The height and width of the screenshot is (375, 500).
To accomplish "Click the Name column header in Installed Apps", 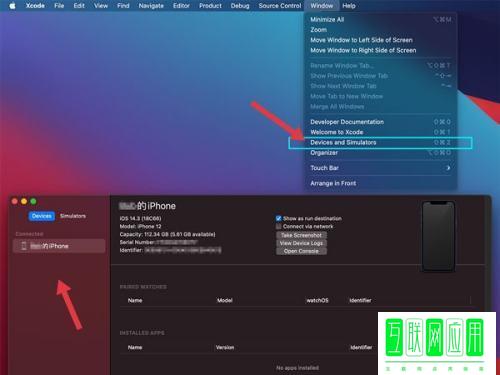I will 135,347.
